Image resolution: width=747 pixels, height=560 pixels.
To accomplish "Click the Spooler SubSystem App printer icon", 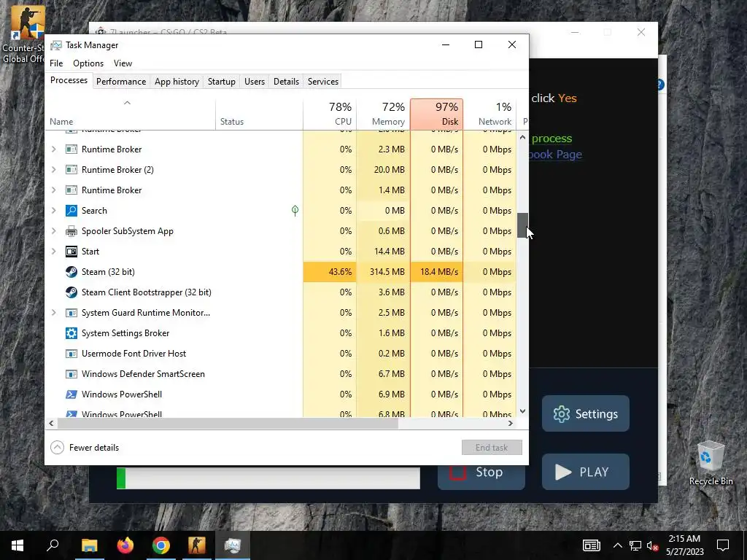I will point(71,231).
